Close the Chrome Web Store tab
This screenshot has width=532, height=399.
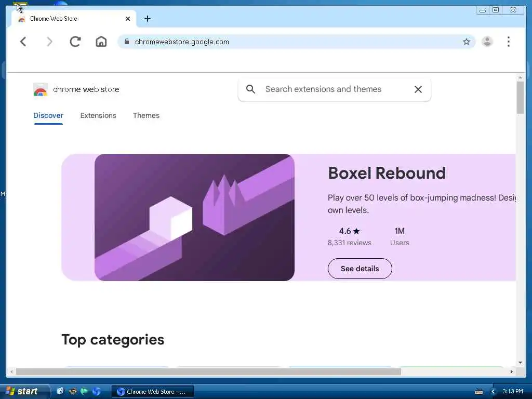[128, 19]
